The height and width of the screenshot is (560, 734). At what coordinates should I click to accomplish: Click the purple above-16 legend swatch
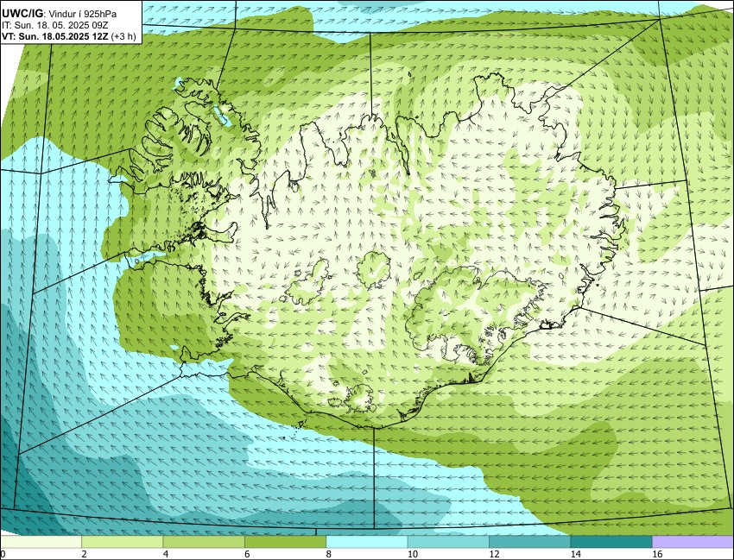tap(693, 542)
